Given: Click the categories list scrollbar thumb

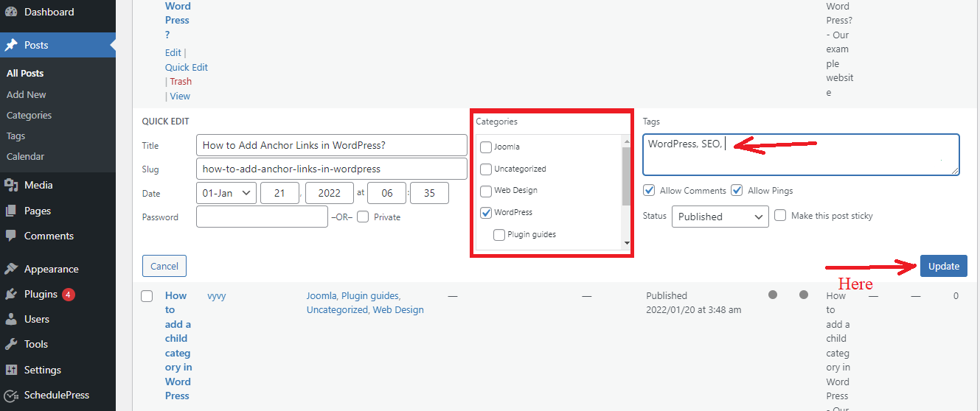Looking at the screenshot, I should point(627,176).
